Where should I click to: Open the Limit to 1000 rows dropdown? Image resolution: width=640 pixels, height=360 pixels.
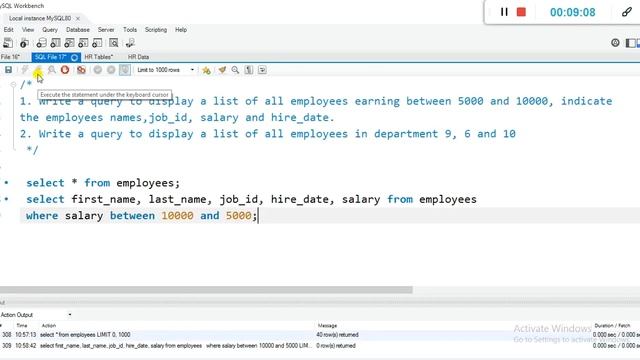click(165, 70)
